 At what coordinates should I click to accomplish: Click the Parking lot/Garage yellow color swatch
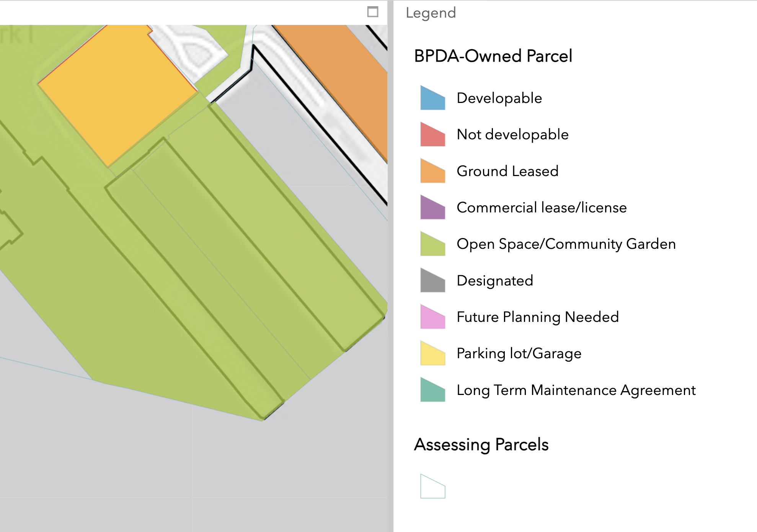click(x=432, y=354)
